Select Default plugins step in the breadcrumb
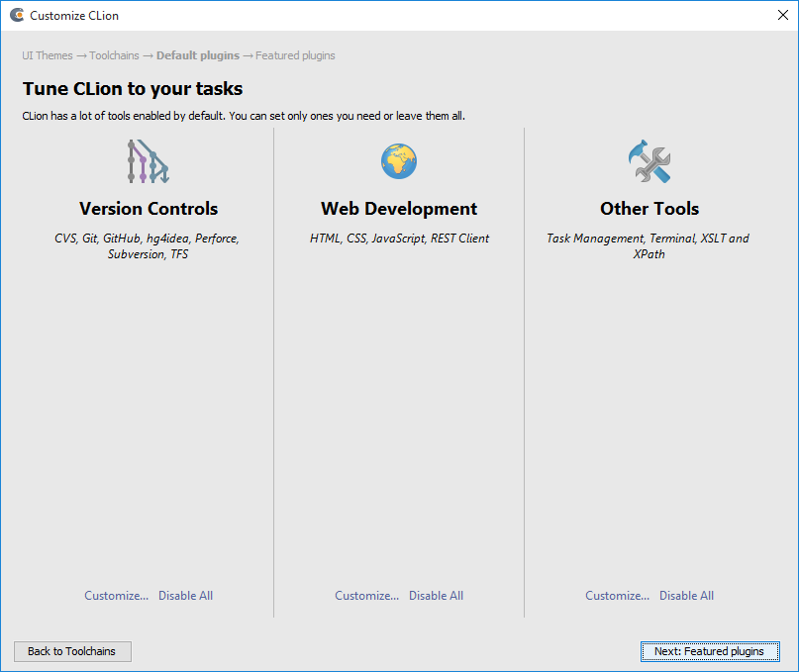The image size is (799, 672). [x=198, y=55]
